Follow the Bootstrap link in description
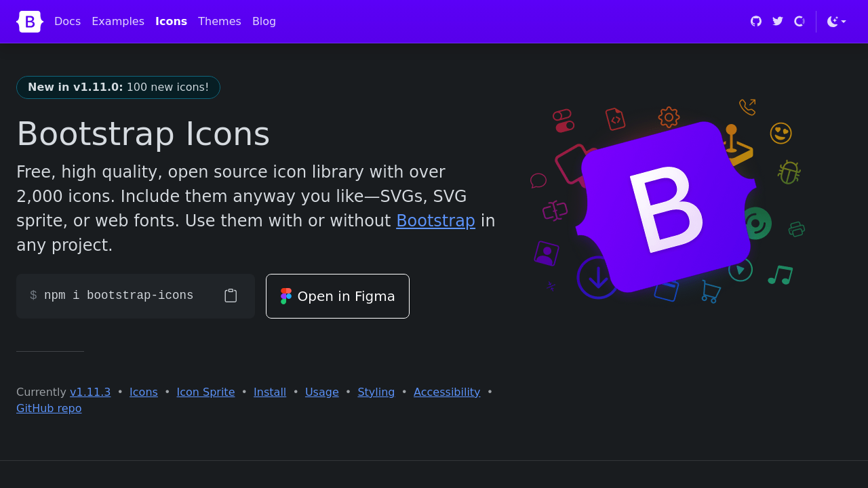 tap(435, 221)
